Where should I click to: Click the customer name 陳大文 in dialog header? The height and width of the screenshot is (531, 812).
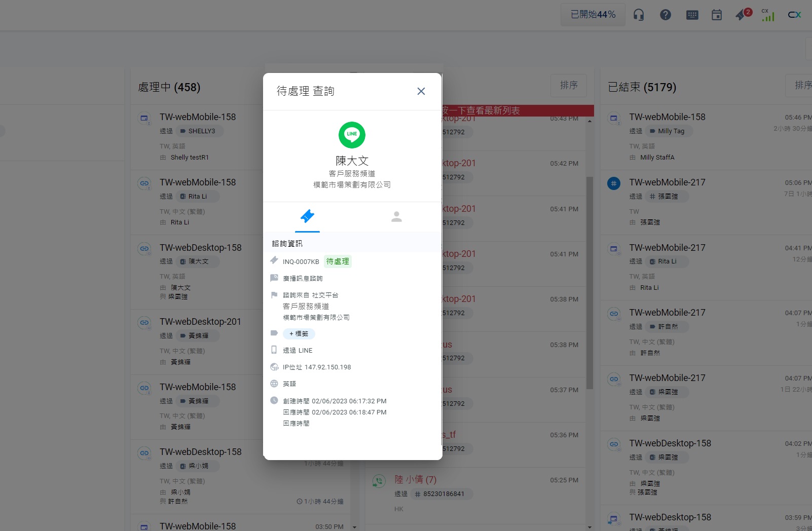click(352, 161)
